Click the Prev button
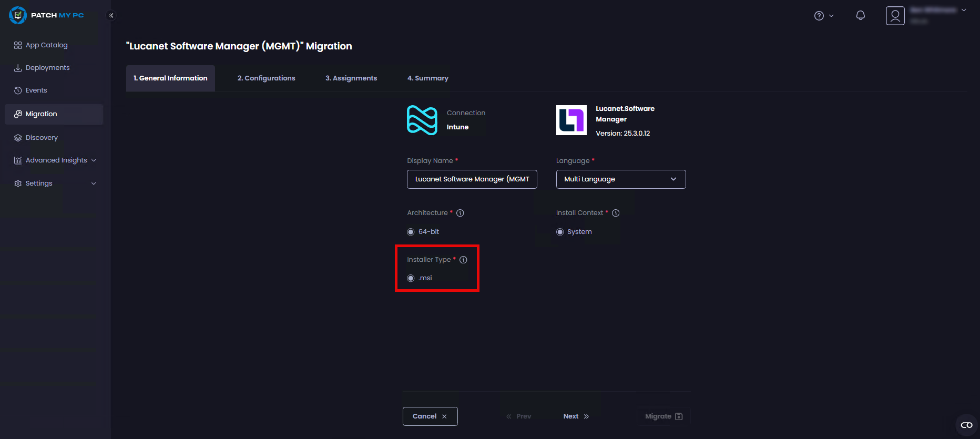This screenshot has height=439, width=980. pyautogui.click(x=518, y=416)
